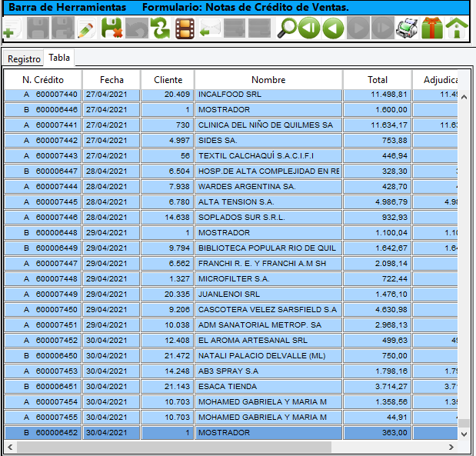476x456 pixels.
Task: Click the first greyed-out save floppy icon
Action: [38, 28]
